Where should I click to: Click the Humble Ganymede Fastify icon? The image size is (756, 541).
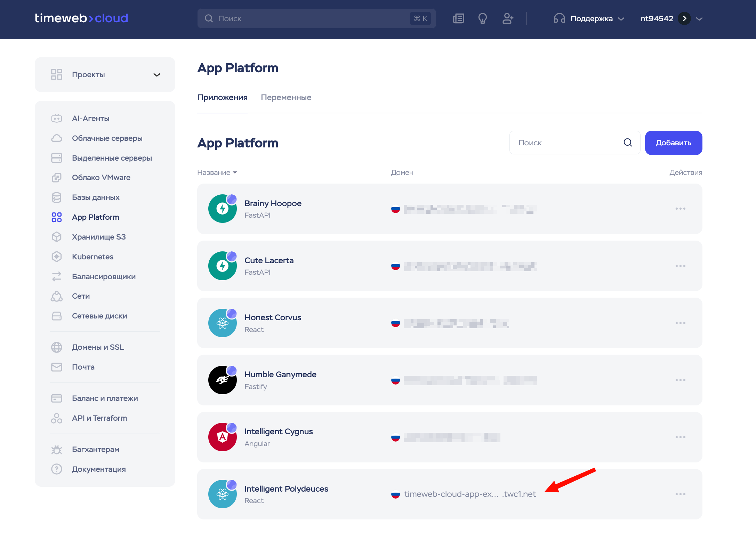point(223,380)
